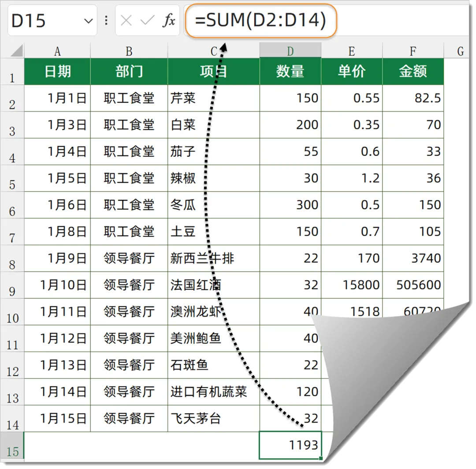Click the Insert Function fx icon
The width and height of the screenshot is (476, 469).
(168, 21)
